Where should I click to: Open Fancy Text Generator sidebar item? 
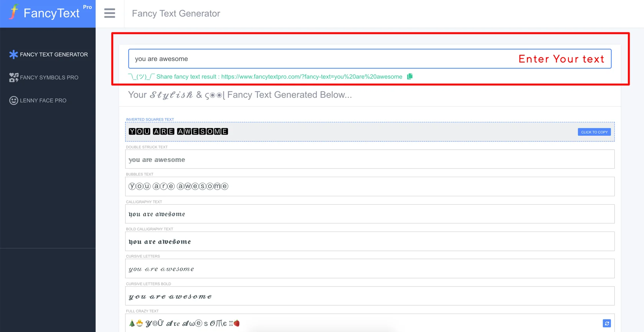point(48,54)
